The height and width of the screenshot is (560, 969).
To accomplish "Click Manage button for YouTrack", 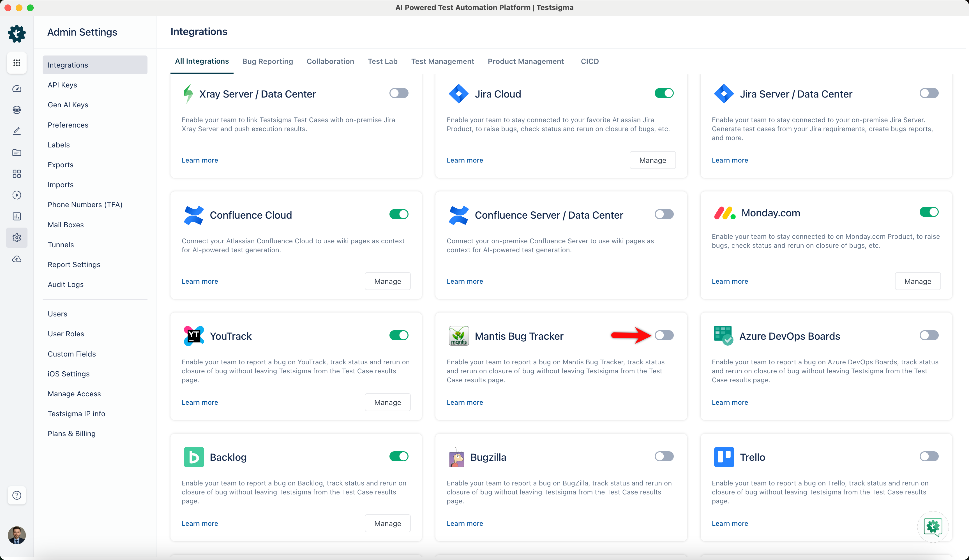I will pos(387,402).
